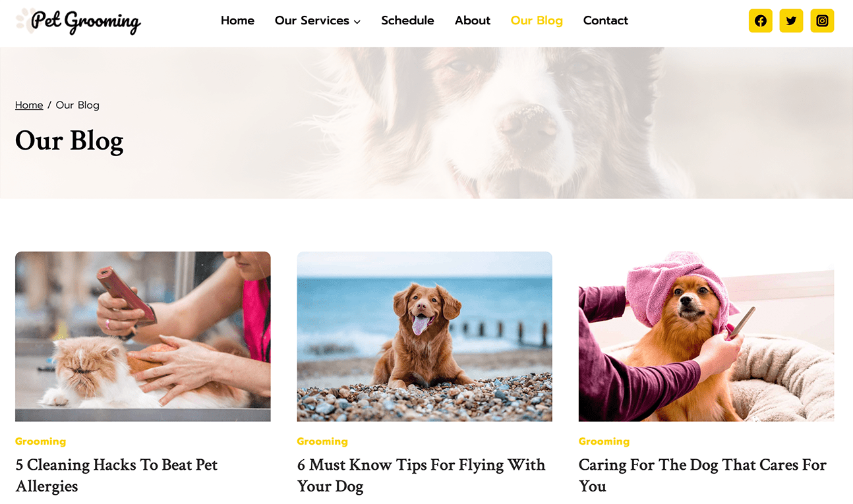The width and height of the screenshot is (853, 504).
Task: Click the Home breadcrumb link
Action: [29, 105]
